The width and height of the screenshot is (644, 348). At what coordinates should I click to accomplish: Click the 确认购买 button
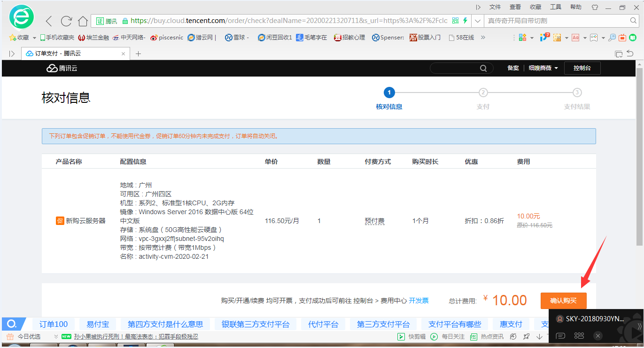(563, 301)
